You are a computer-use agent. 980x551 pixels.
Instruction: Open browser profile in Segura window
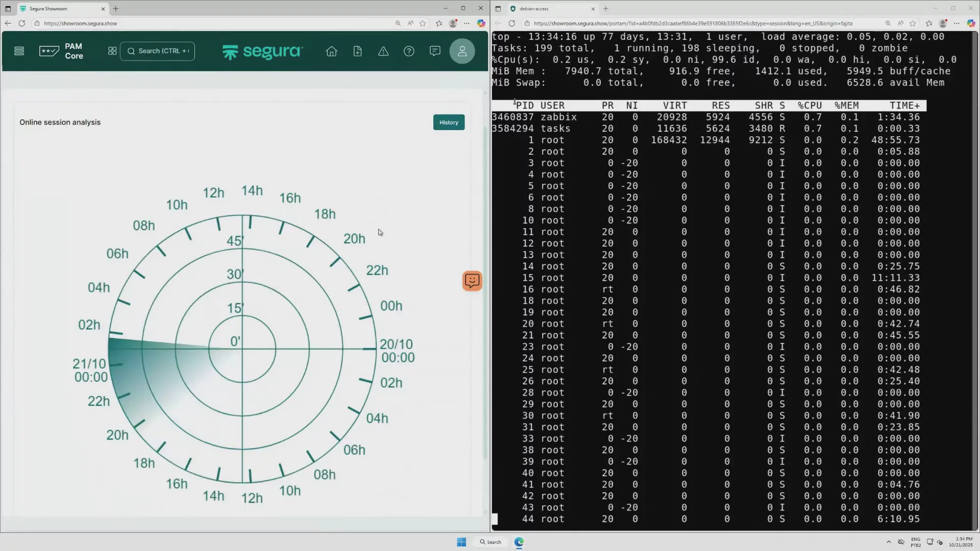point(453,23)
